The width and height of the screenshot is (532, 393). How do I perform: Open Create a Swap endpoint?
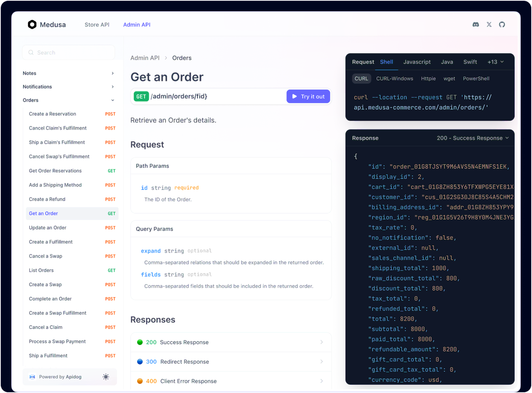72,285
